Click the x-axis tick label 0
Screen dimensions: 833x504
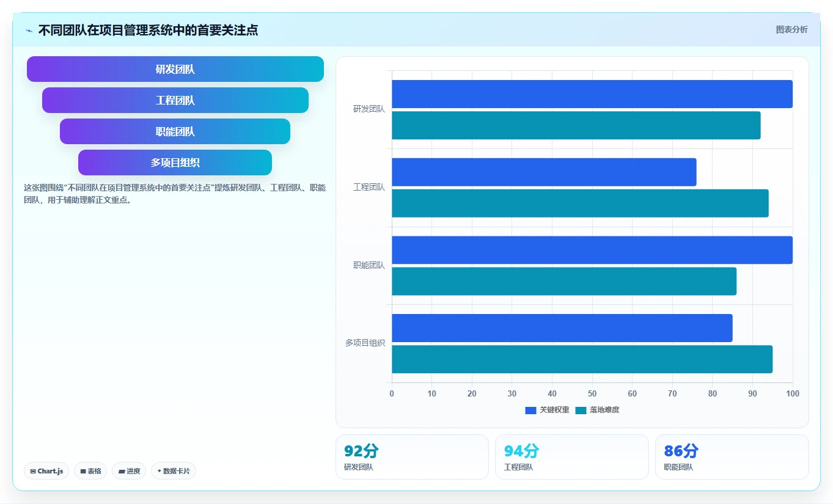(x=392, y=393)
